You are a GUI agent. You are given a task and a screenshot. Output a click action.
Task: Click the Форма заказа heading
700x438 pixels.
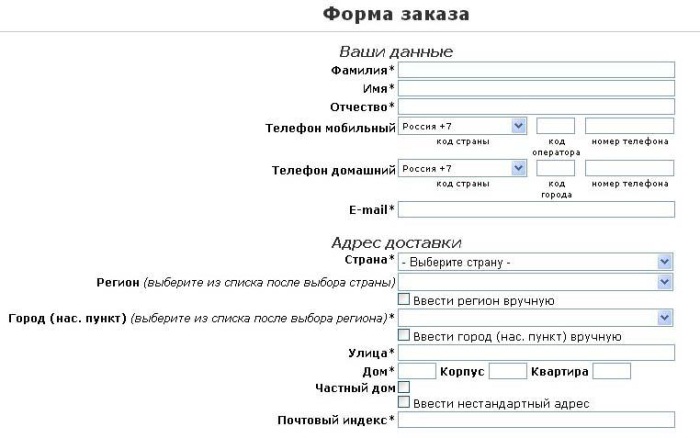(396, 14)
